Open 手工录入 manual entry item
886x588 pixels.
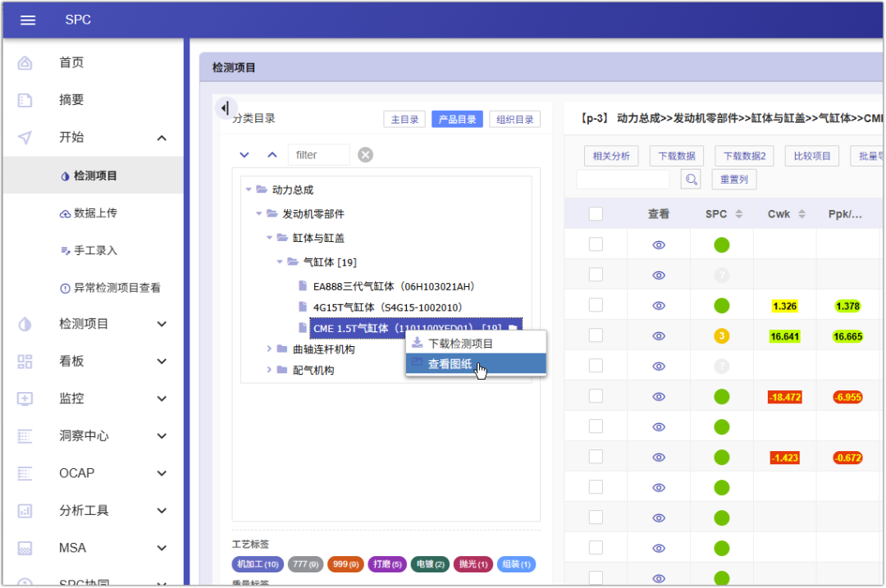(x=89, y=250)
